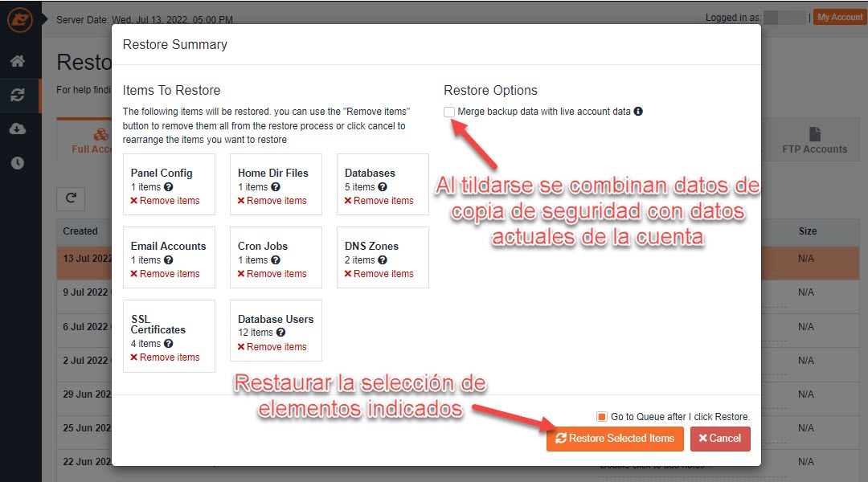Remove items from Databases
Image resolution: width=868 pixels, height=482 pixels.
(x=379, y=201)
